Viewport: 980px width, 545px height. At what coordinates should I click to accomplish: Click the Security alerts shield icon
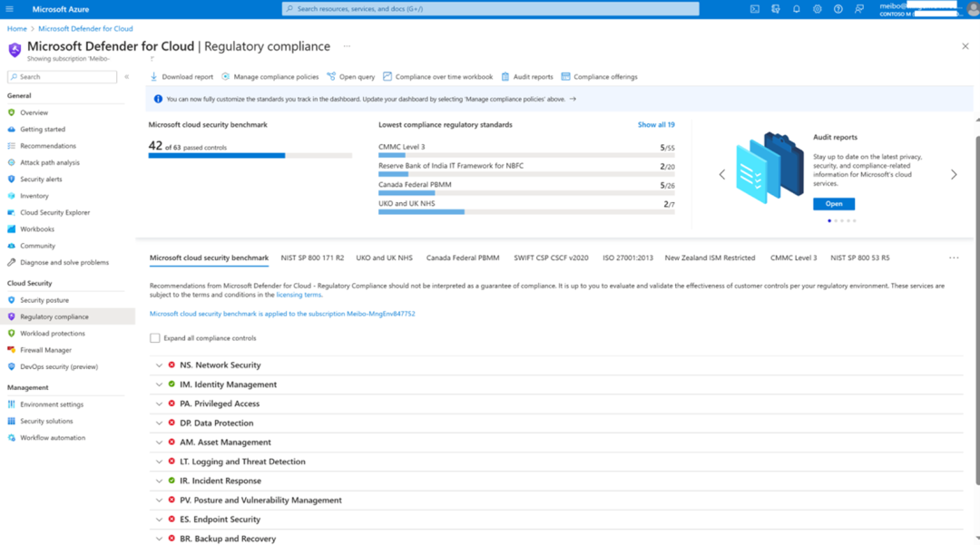tap(11, 180)
